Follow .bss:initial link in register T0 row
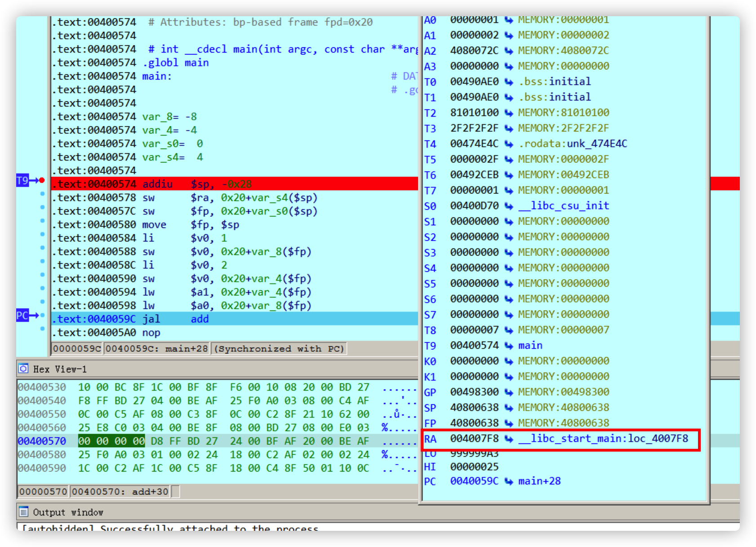This screenshot has height=547, width=756. click(x=555, y=82)
